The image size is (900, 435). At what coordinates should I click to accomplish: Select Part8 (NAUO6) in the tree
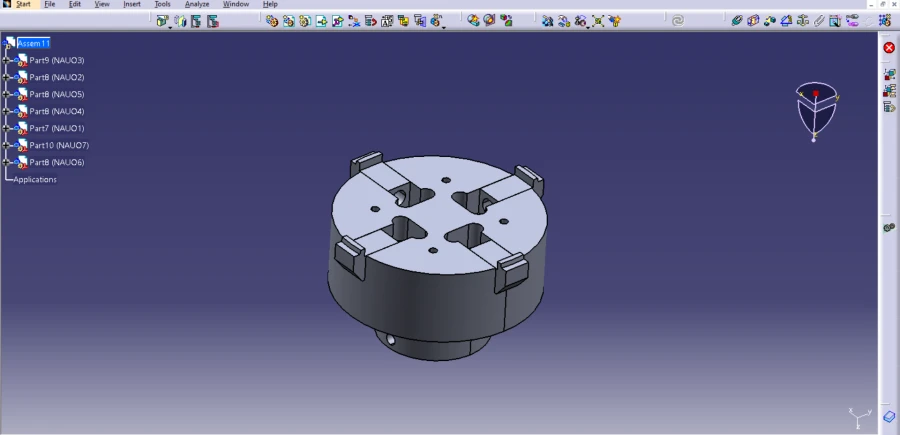coord(57,162)
